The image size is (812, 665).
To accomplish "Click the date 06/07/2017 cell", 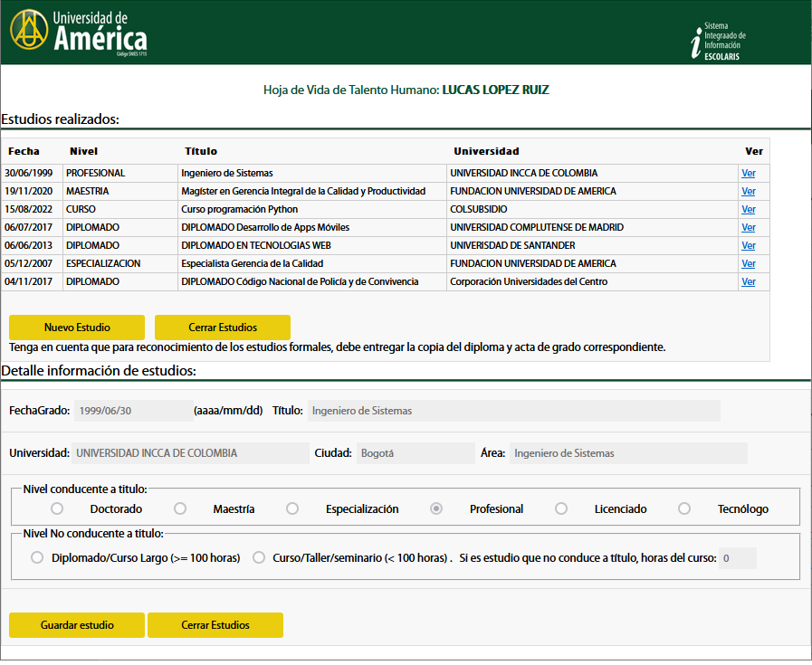I will [x=32, y=227].
